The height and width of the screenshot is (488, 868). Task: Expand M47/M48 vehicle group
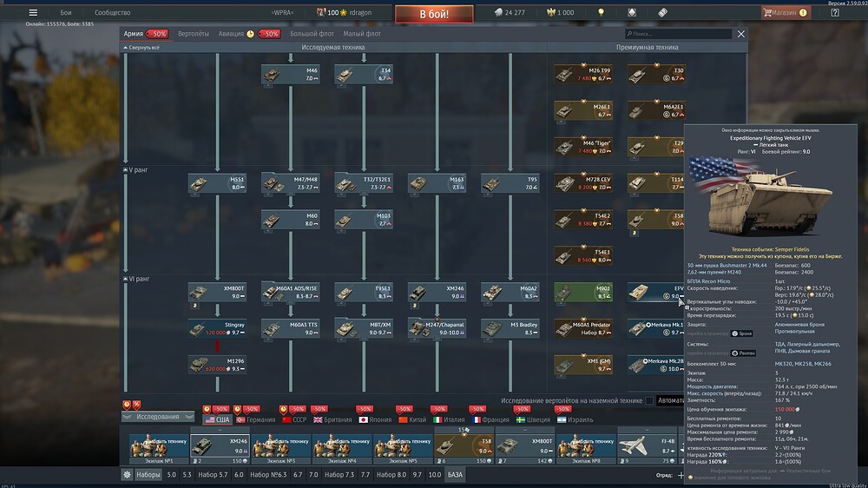(290, 183)
